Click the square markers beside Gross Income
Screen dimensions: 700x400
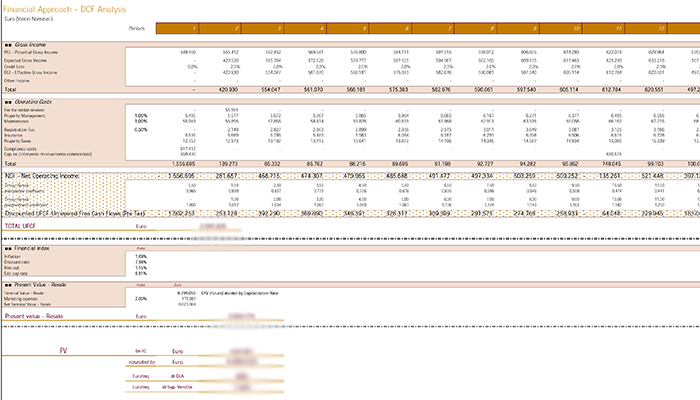pyautogui.click(x=8, y=45)
